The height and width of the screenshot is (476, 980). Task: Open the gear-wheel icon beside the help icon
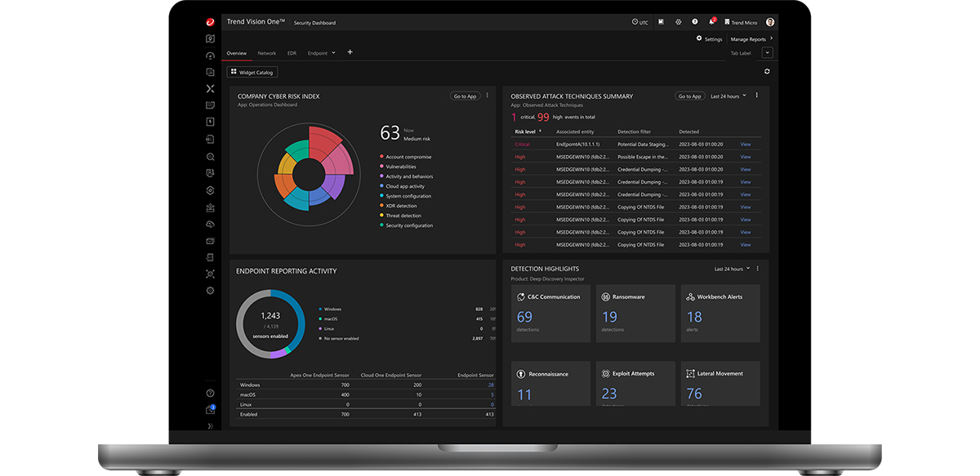678,22
